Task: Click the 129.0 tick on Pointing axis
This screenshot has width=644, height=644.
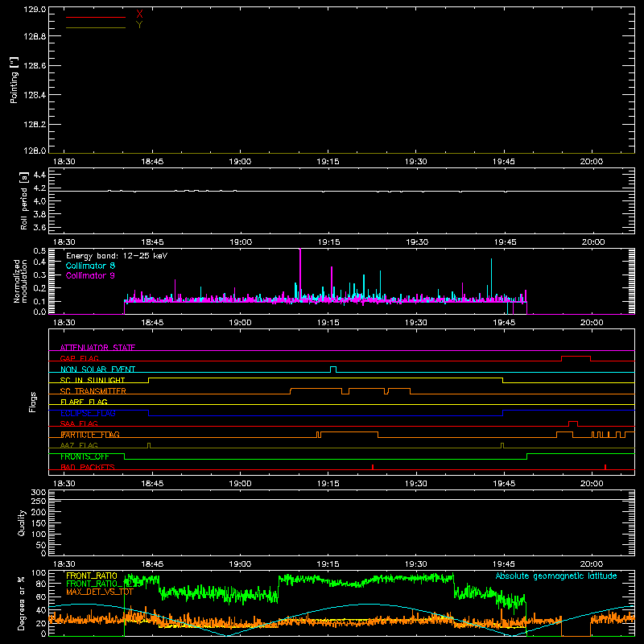Action: pyautogui.click(x=35, y=10)
